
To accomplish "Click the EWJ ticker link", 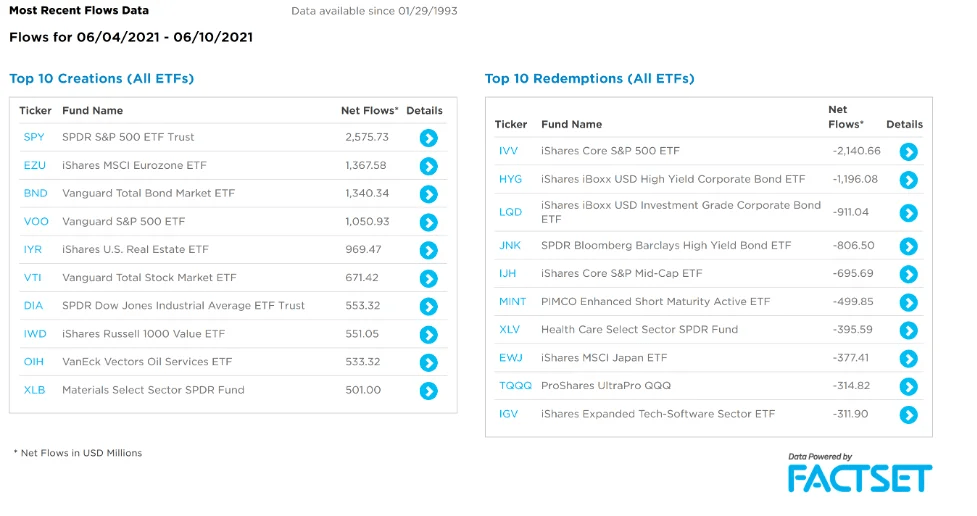I will pyautogui.click(x=511, y=358).
